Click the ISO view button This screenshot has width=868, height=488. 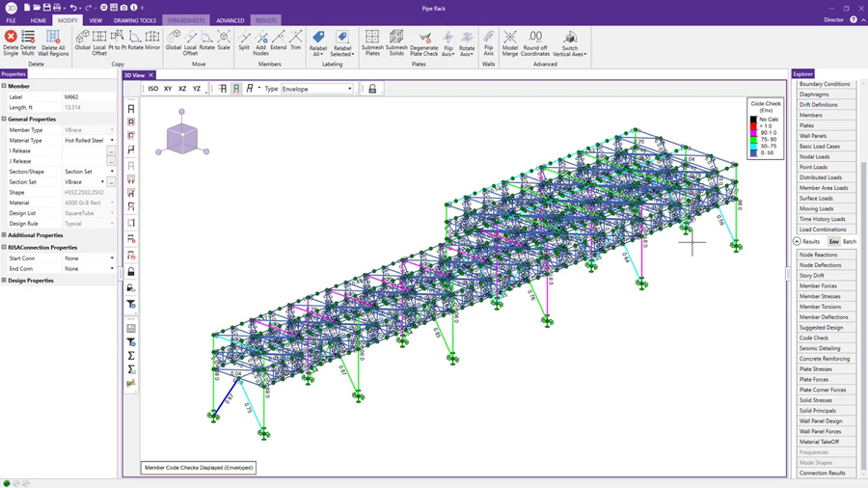point(152,89)
